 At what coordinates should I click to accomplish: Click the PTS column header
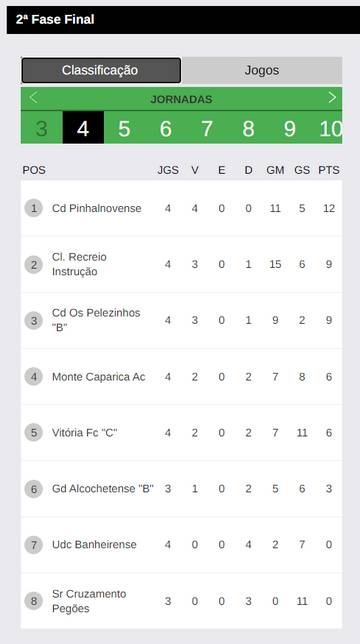(x=329, y=170)
